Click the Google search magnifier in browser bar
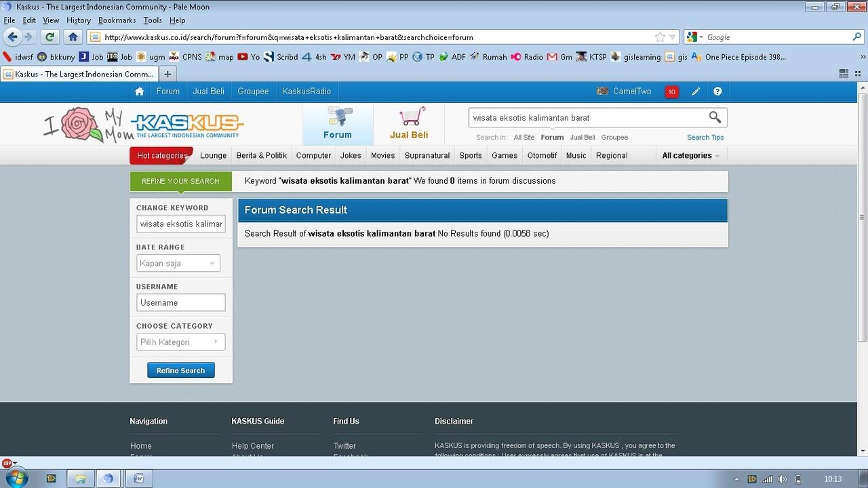 857,37
